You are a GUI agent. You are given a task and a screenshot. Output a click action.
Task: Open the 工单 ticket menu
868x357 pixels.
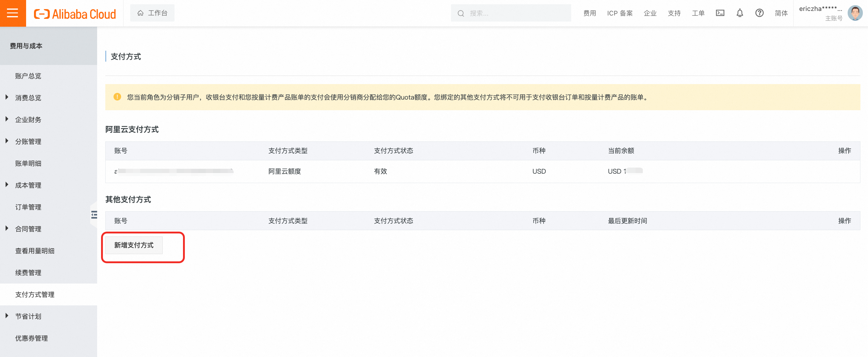pos(698,13)
